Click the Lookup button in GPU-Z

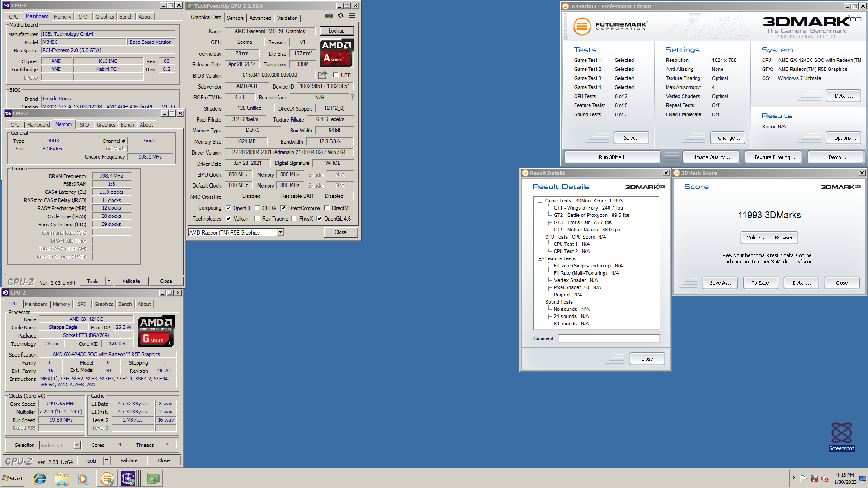coord(336,31)
